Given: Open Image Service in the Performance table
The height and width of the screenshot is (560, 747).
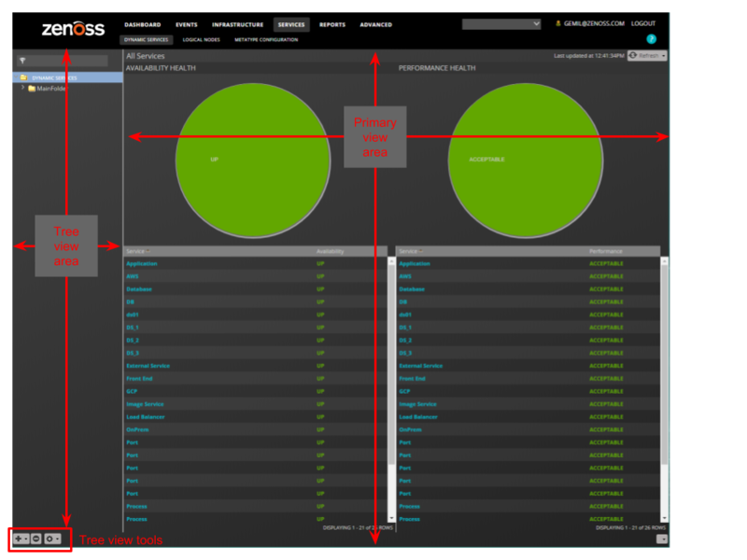Looking at the screenshot, I should point(417,404).
